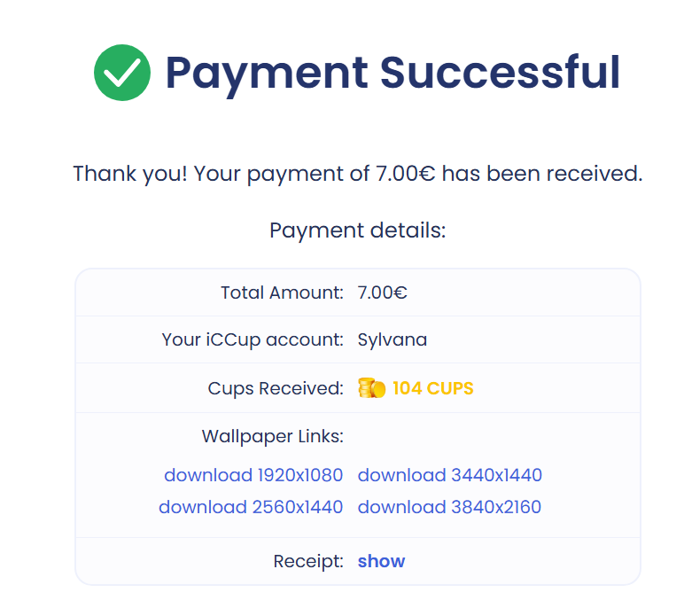Select the Sylvana account name
This screenshot has height=616, width=684.
(393, 339)
